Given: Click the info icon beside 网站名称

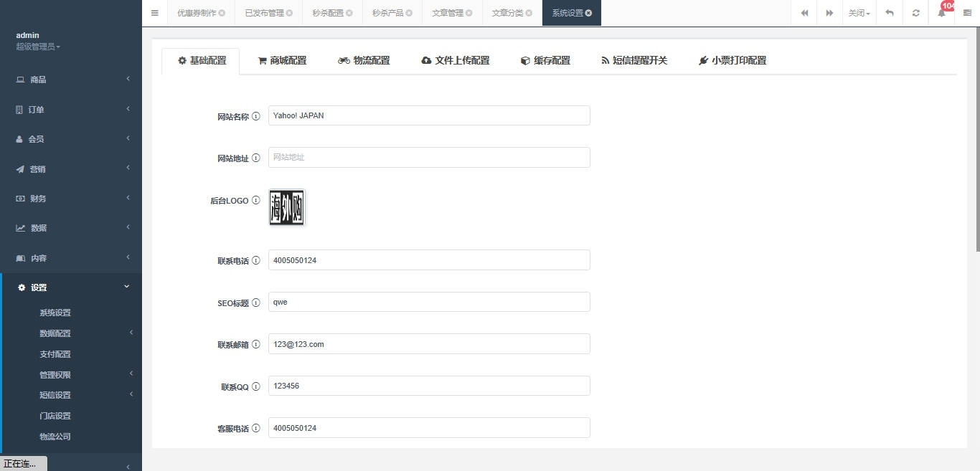Looking at the screenshot, I should (256, 116).
